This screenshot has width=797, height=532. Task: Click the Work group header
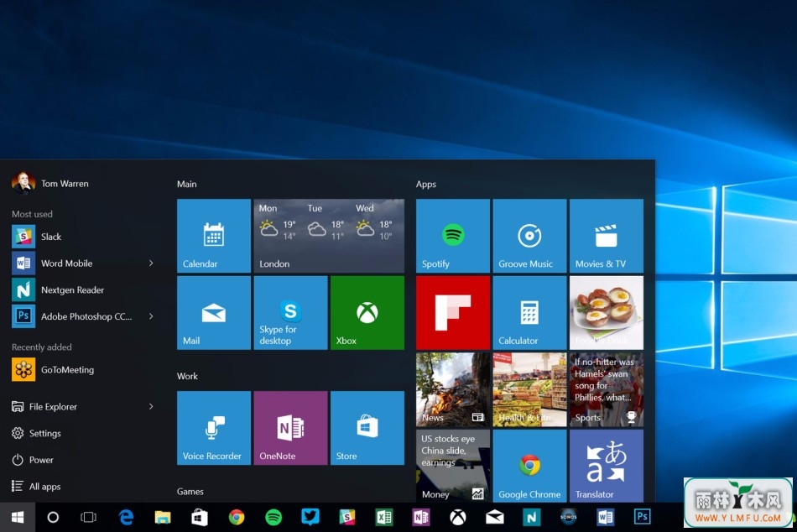[x=187, y=377]
